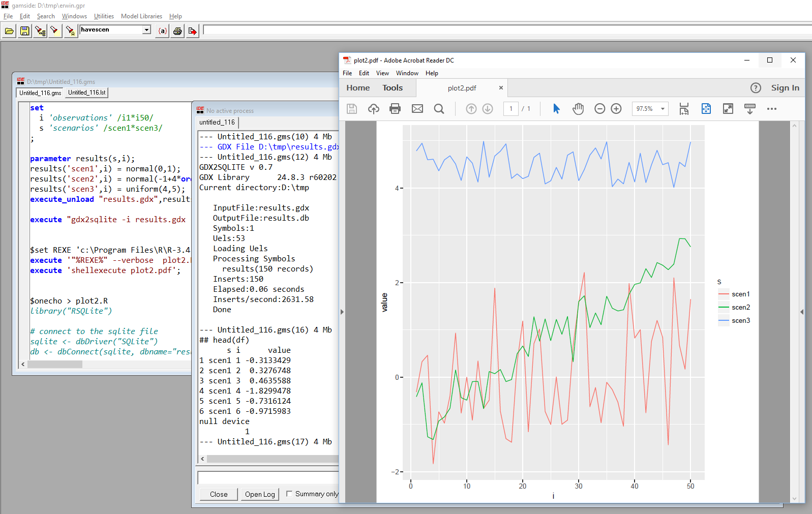Select the Hand pan tool in Acrobat
Viewport: 812px width, 514px height.
click(578, 109)
